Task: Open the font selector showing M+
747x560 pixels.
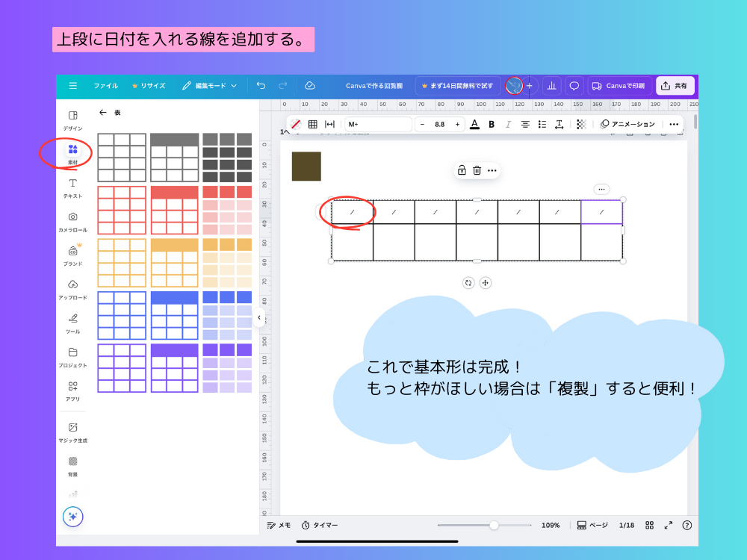Action: pyautogui.click(x=377, y=125)
